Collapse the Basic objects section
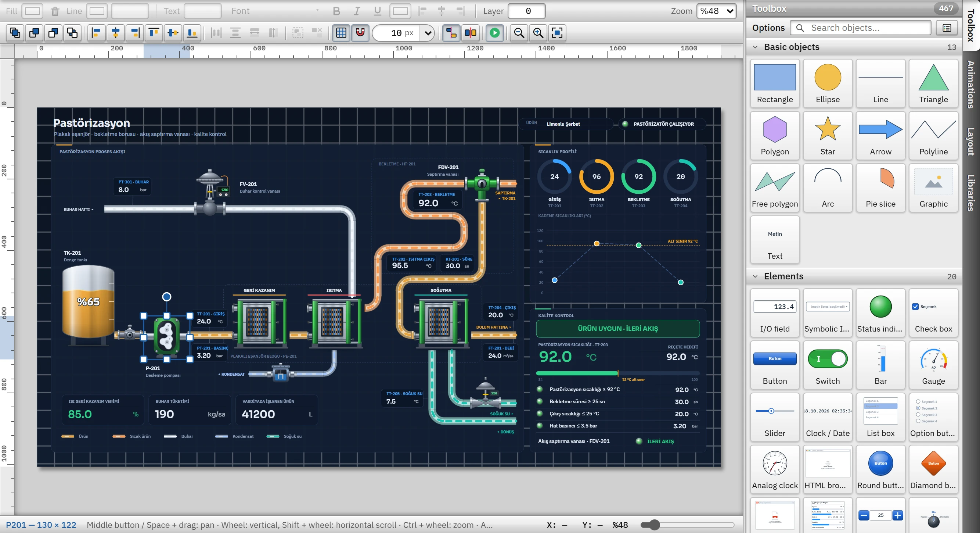 click(755, 47)
